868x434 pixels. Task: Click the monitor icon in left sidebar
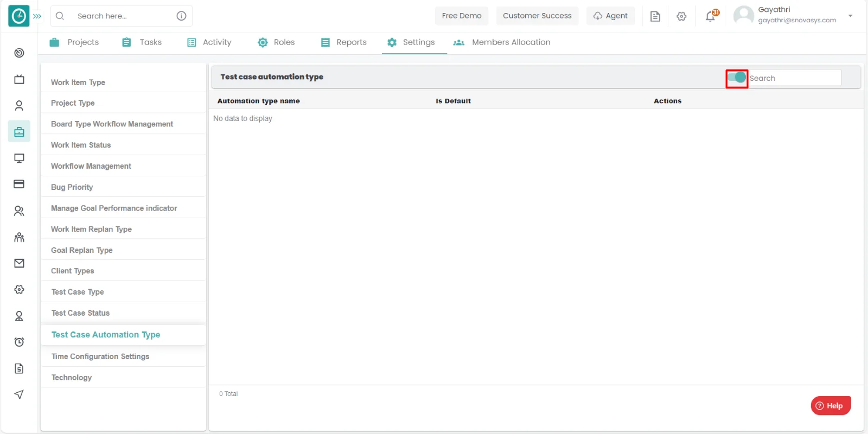tap(19, 158)
